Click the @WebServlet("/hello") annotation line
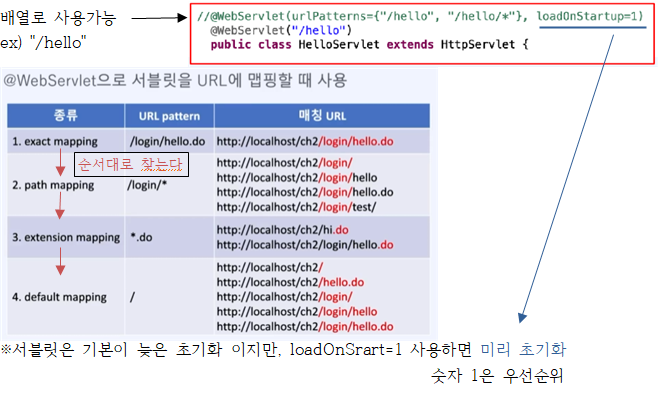Image resolution: width=658 pixels, height=393 pixels. point(281,30)
